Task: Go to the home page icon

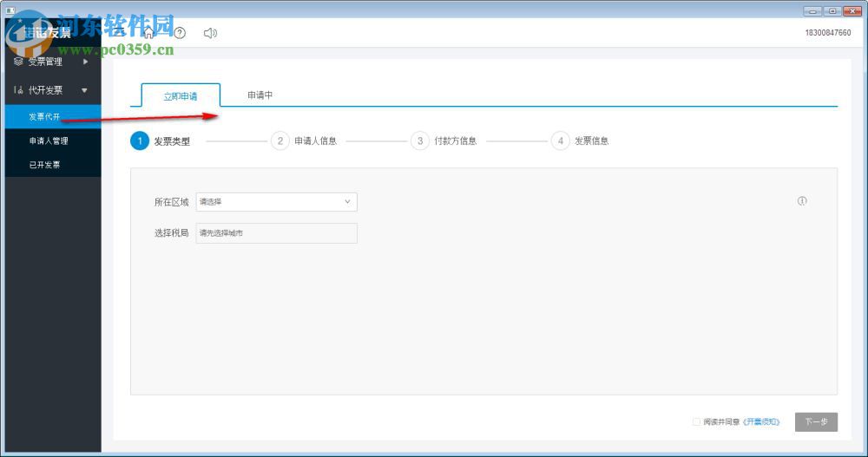Action: pos(148,33)
